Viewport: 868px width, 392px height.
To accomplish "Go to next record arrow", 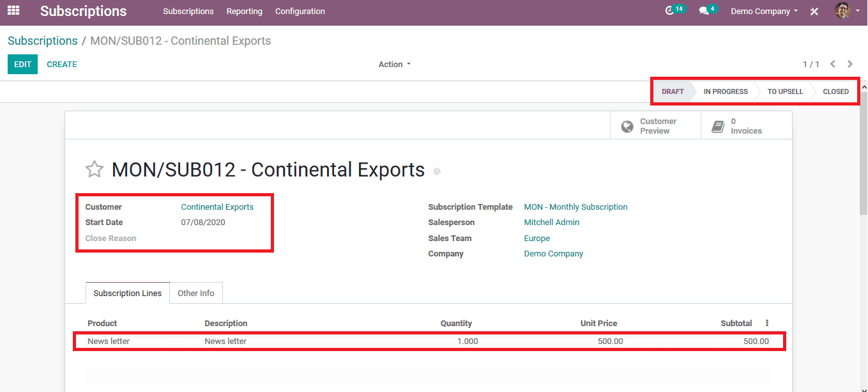I will coord(850,64).
